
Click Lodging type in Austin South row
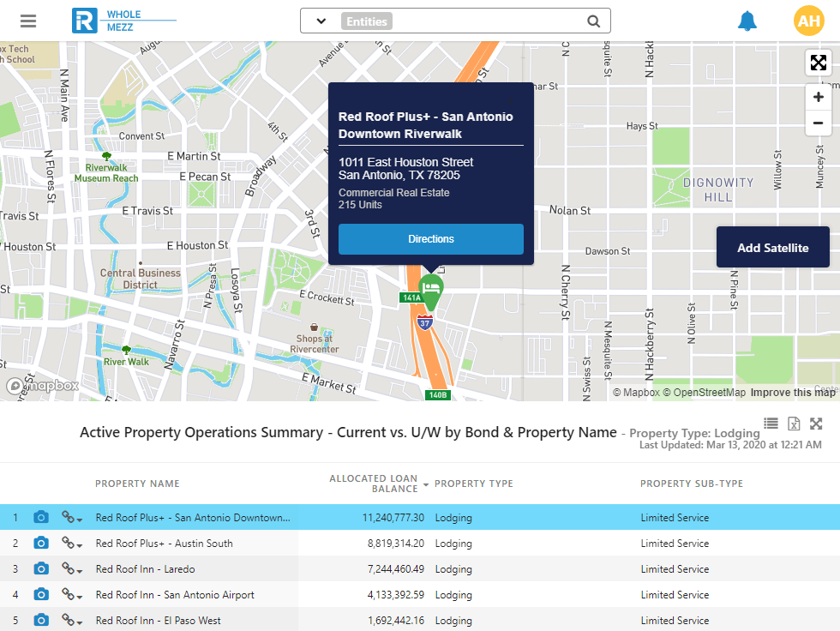point(453,544)
